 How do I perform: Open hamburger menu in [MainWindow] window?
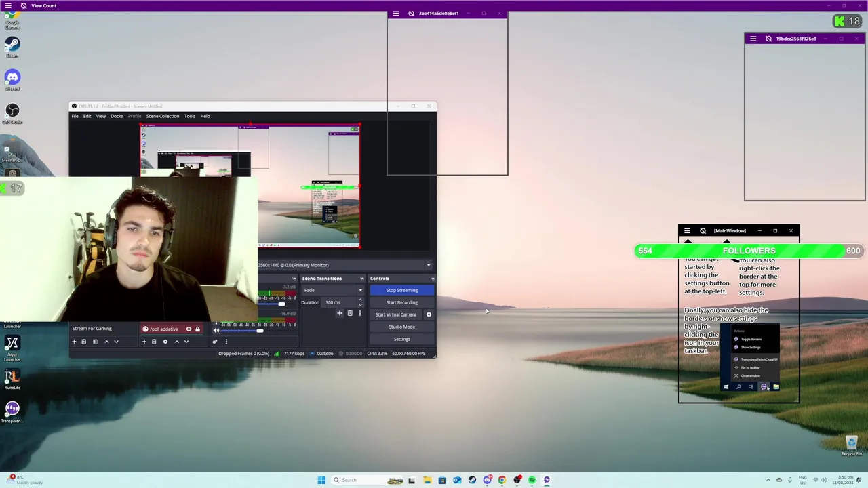pos(687,231)
